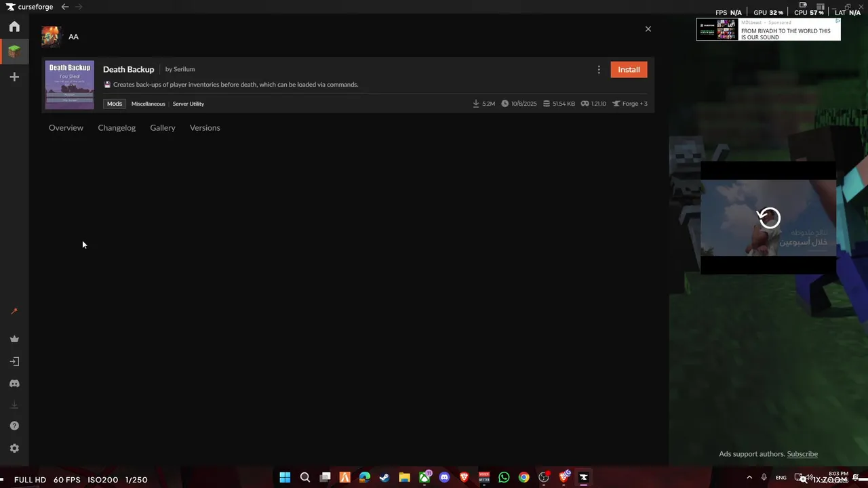Open the Windows Start menu

point(285,477)
